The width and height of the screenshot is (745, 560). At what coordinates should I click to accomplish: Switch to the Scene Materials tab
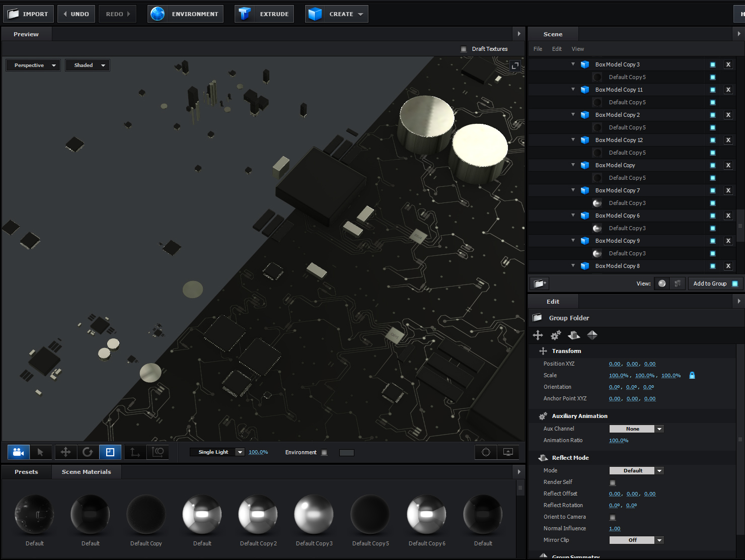(x=86, y=472)
